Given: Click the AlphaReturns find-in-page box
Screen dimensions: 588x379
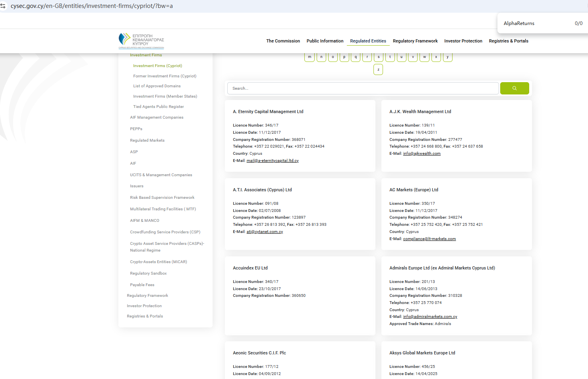Looking at the screenshot, I should pyautogui.click(x=532, y=23).
